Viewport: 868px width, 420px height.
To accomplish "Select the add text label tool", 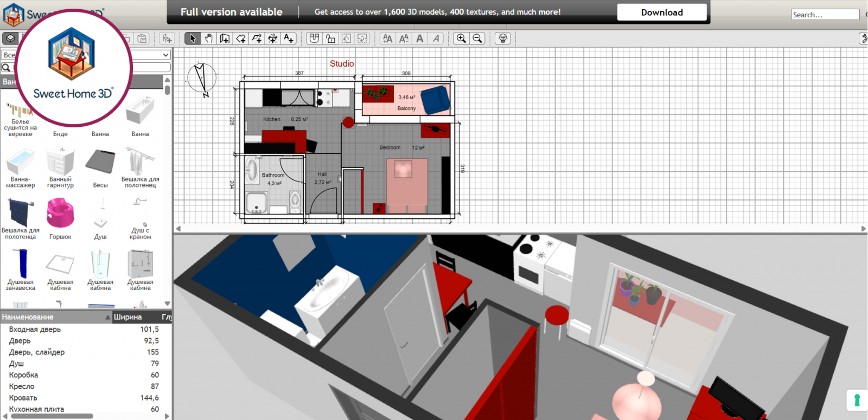I will (289, 38).
